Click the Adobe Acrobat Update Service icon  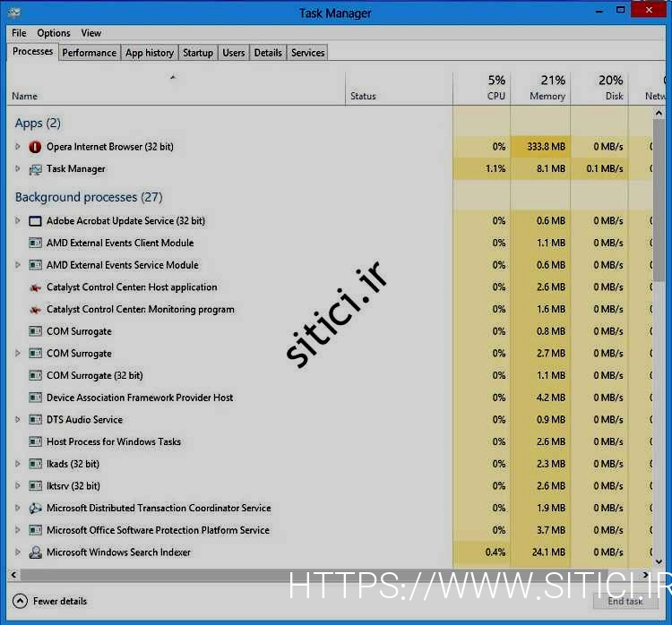tap(35, 221)
